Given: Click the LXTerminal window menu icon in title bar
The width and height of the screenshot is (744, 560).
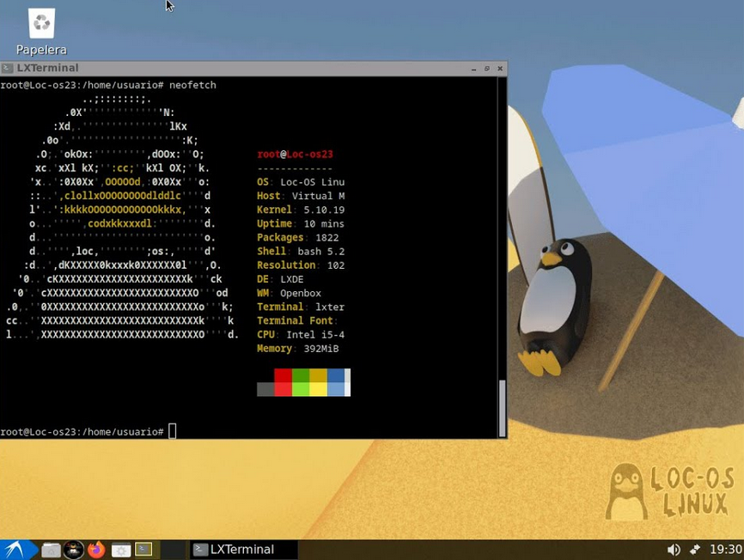Looking at the screenshot, I should [7, 68].
